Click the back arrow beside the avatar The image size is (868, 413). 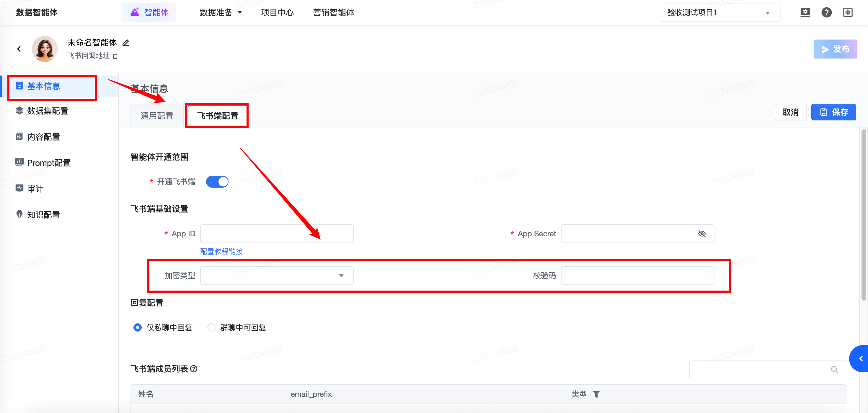pos(19,49)
